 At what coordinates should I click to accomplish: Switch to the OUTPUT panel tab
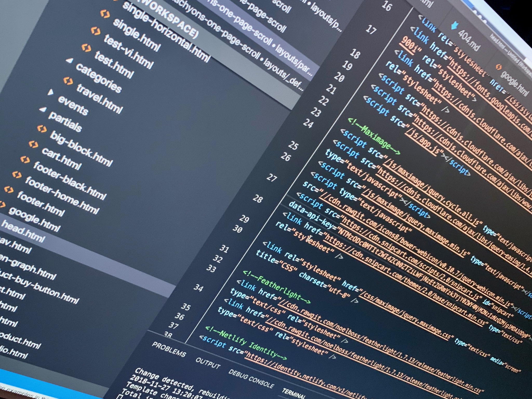pos(208,363)
